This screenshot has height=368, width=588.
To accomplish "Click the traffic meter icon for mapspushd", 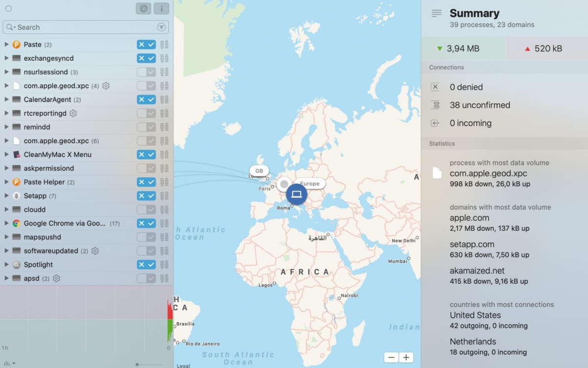I will tap(164, 237).
